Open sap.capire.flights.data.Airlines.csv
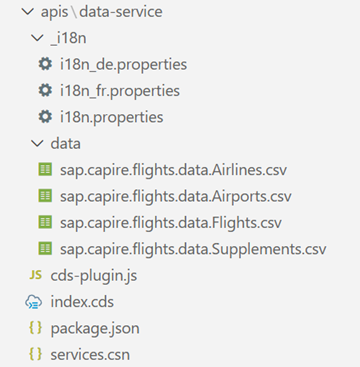This screenshot has height=367, width=360. pyautogui.click(x=173, y=170)
